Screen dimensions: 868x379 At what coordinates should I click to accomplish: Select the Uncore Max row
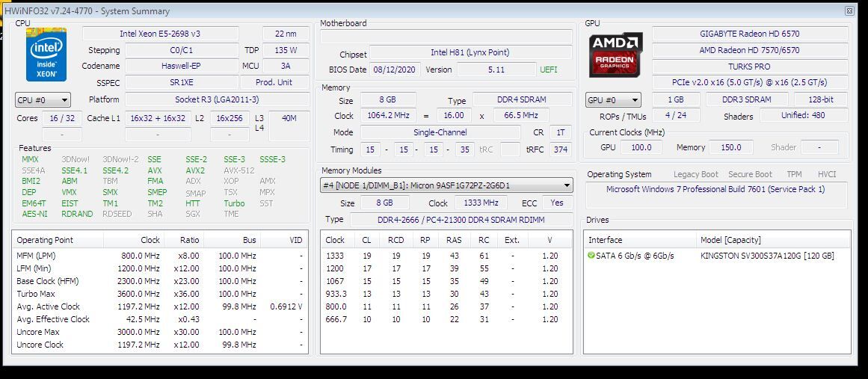[x=160, y=332]
